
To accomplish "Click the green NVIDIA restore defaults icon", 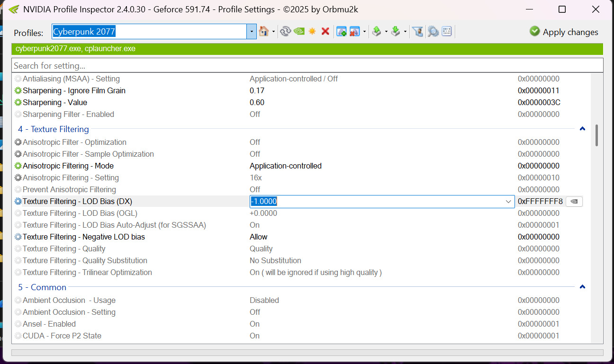I will [x=299, y=32].
